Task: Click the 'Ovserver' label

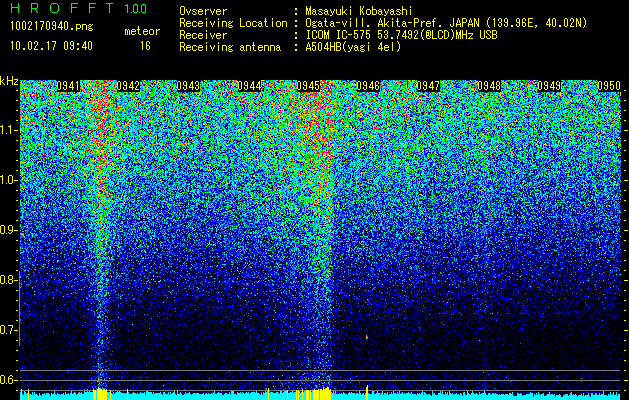Action: [203, 11]
